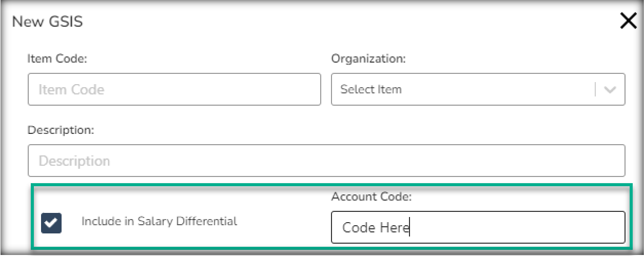
Task: Place cursor after Code Here text
Action: [x=409, y=227]
